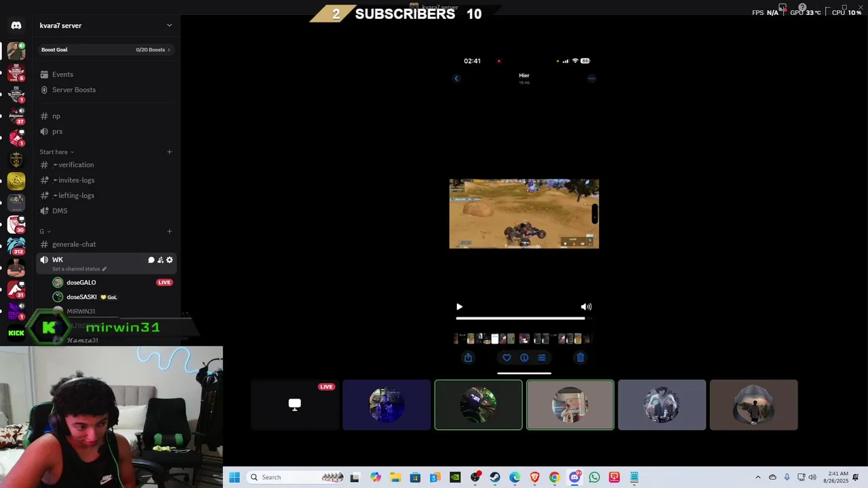Tap the info icon in phone stream
Screen dimensions: 868x488
[x=524, y=358]
